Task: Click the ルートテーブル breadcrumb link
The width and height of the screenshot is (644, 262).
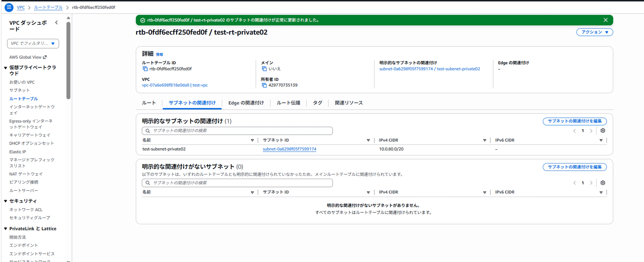Action: pyautogui.click(x=48, y=7)
